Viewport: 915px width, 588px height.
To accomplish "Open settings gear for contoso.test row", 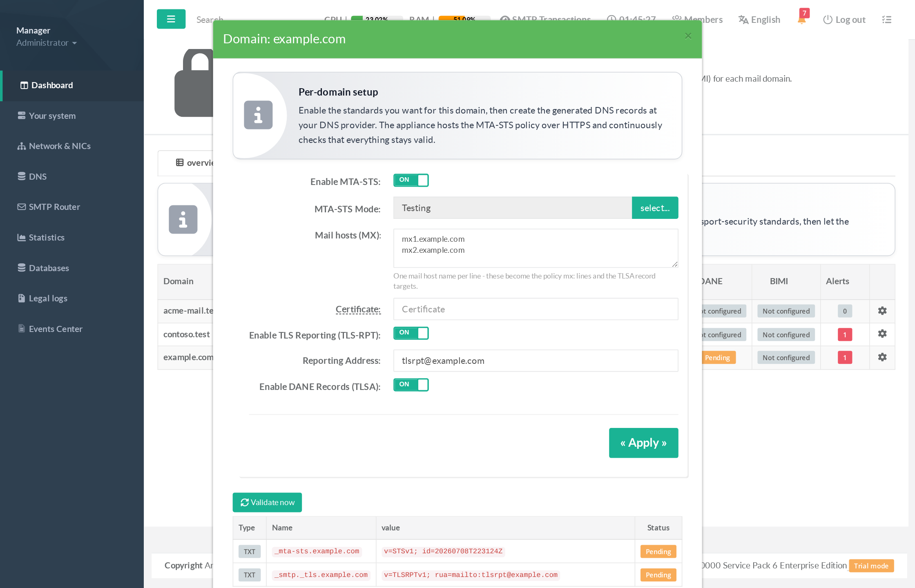I will pyautogui.click(x=882, y=334).
